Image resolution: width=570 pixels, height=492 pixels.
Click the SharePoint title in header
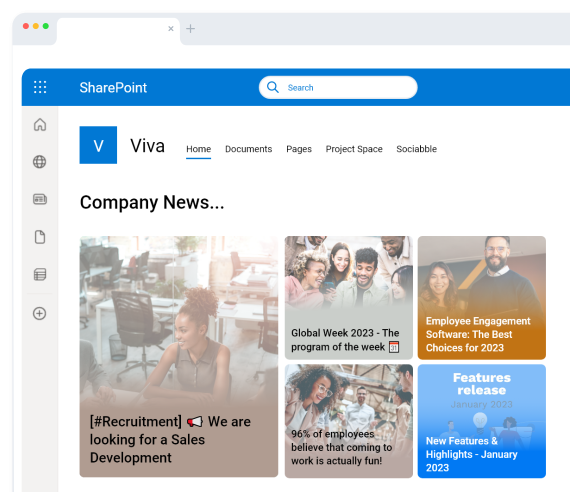click(113, 88)
